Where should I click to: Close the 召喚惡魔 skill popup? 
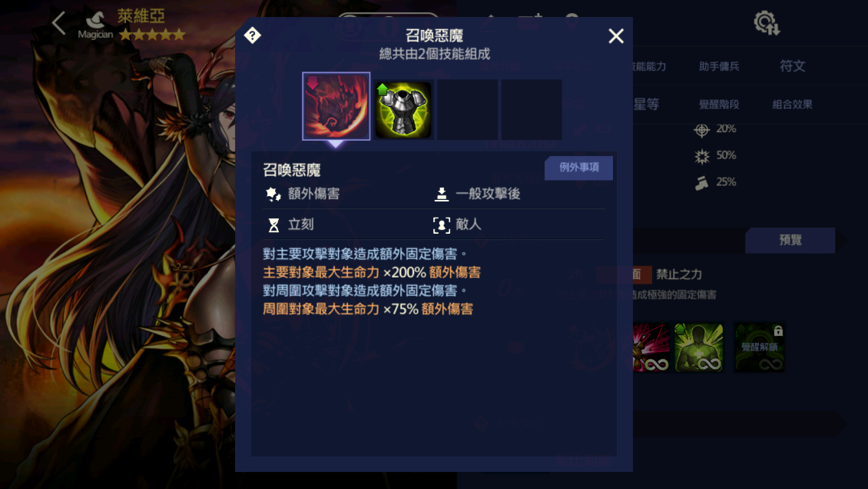click(615, 36)
